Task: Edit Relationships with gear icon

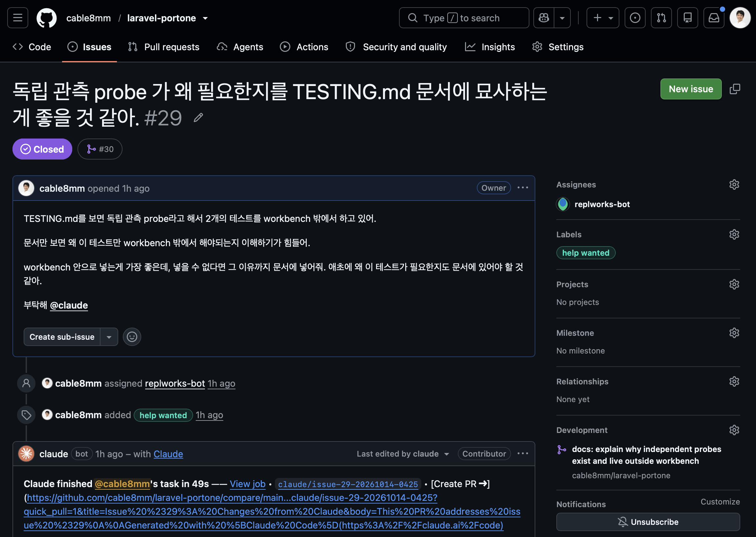Action: 734,382
